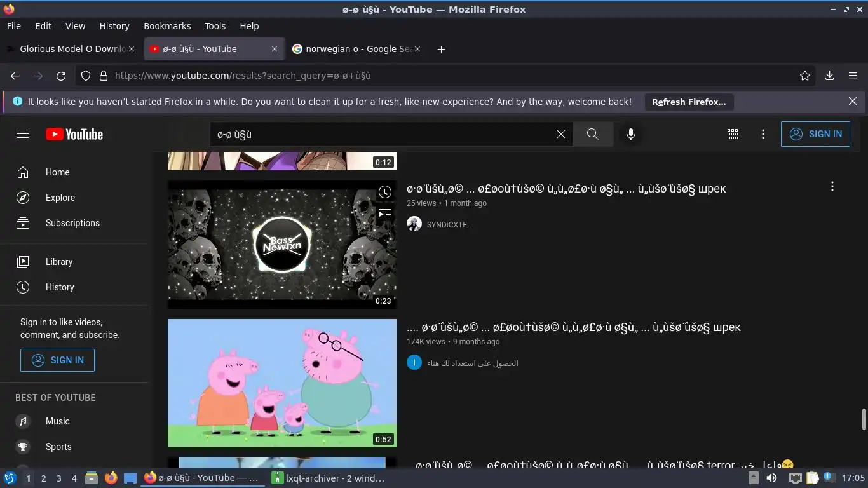Click Add to queue icon on Bass Newfxn thumbnail
The width and height of the screenshot is (868, 488).
click(x=385, y=213)
